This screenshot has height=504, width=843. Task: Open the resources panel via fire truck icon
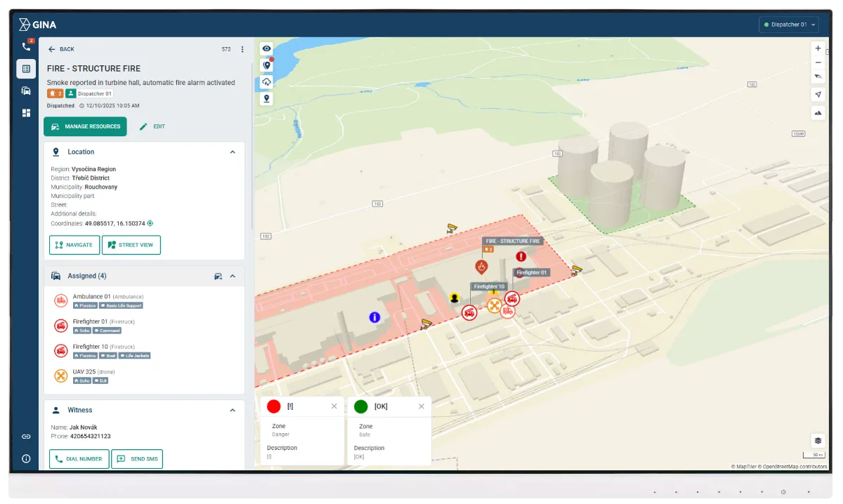26,91
